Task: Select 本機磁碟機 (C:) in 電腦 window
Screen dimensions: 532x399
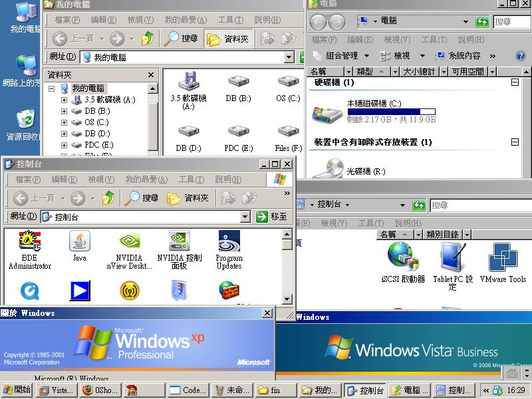Action: pyautogui.click(x=374, y=112)
